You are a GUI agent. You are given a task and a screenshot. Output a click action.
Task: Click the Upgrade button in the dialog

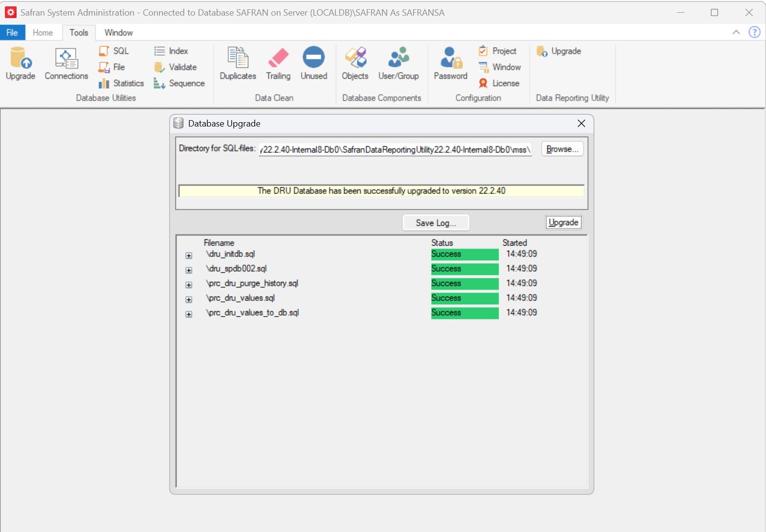click(x=563, y=222)
